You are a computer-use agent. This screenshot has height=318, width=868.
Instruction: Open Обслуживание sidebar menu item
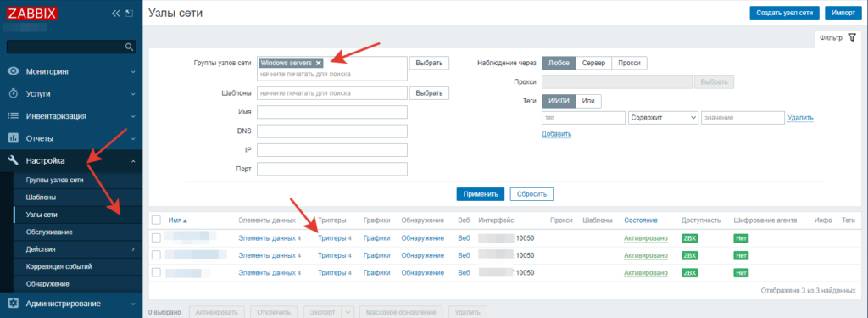pos(49,232)
